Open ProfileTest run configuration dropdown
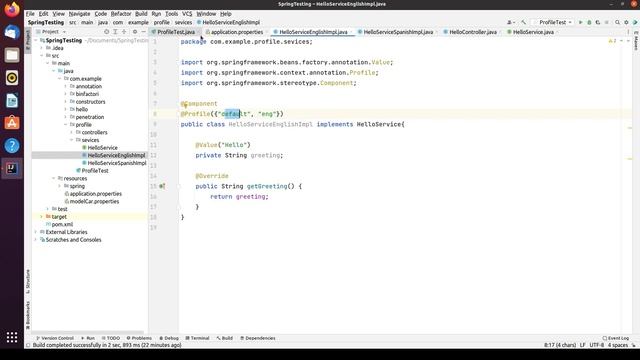Viewport: 640px width, 360px height. (553, 22)
